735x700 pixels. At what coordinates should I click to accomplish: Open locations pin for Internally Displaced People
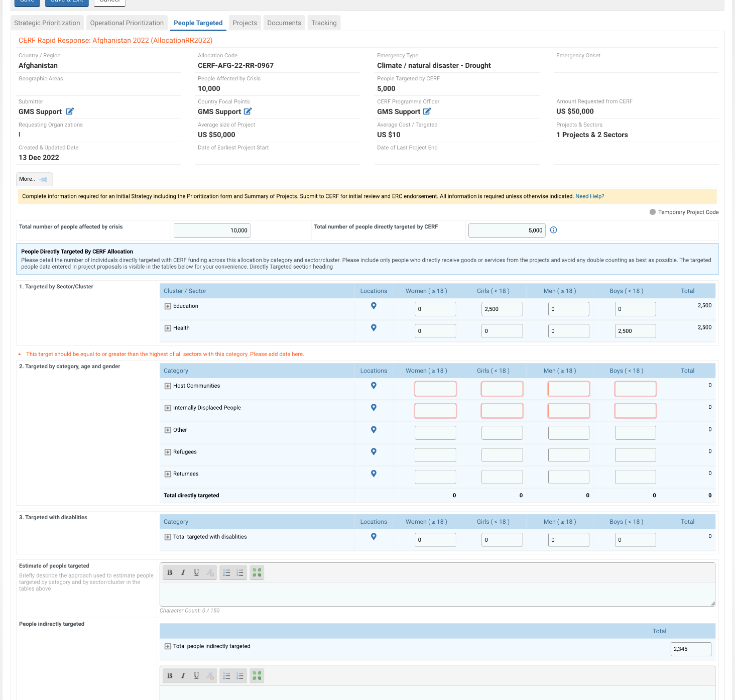[x=374, y=408]
